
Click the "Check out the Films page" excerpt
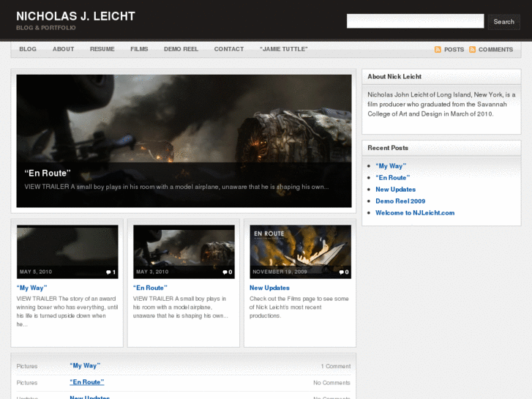(x=299, y=307)
